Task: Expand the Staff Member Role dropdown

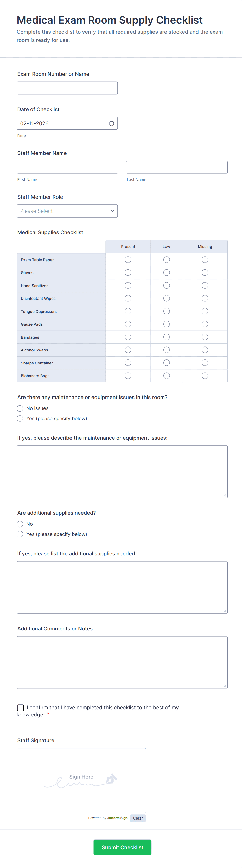Action: [67, 211]
